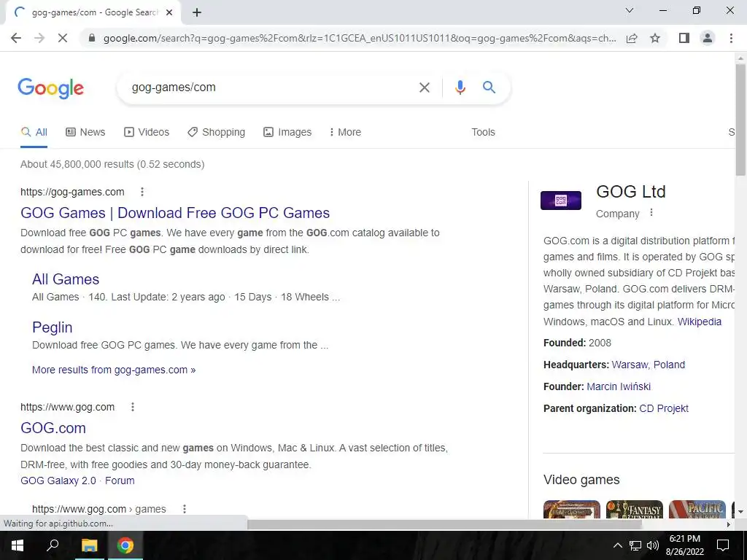
Task: Open the share this page icon
Action: click(x=632, y=38)
